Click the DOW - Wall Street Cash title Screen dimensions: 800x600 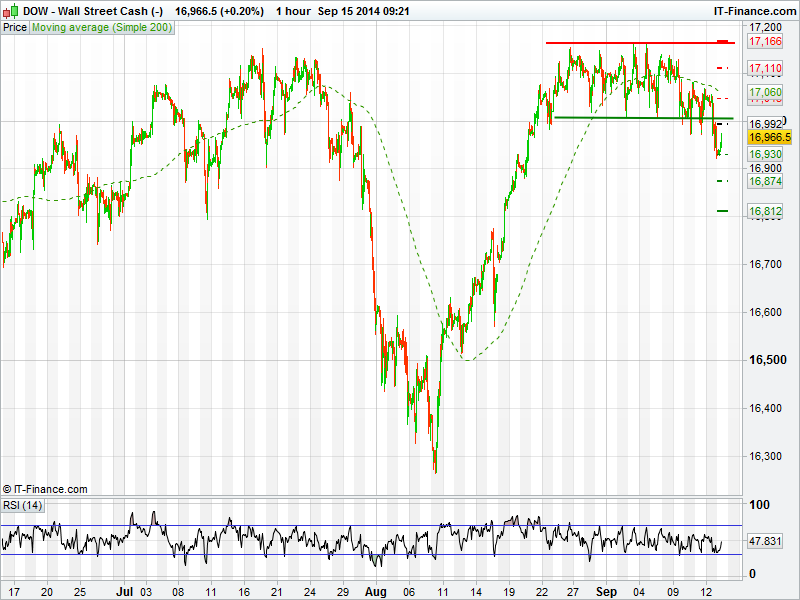tap(85, 10)
